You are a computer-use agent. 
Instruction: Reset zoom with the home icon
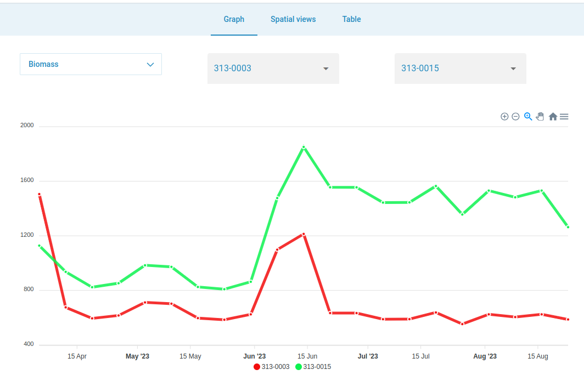(x=553, y=116)
